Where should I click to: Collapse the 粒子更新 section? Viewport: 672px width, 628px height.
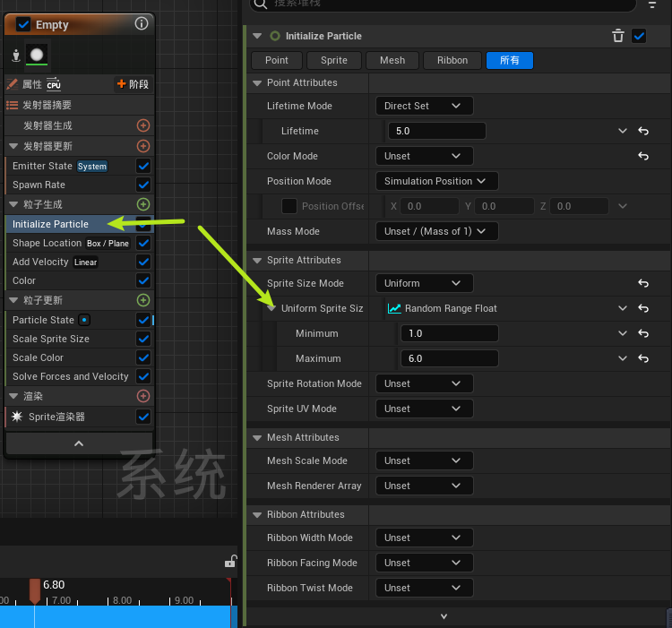[x=13, y=300]
